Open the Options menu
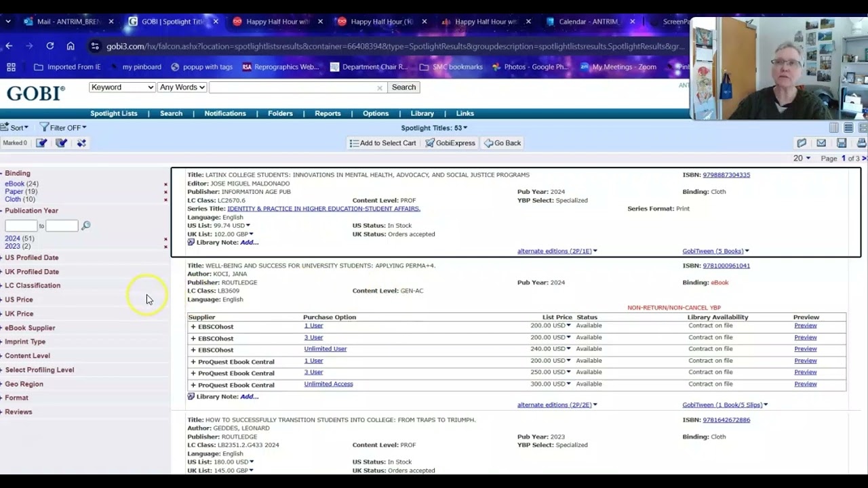 [376, 113]
